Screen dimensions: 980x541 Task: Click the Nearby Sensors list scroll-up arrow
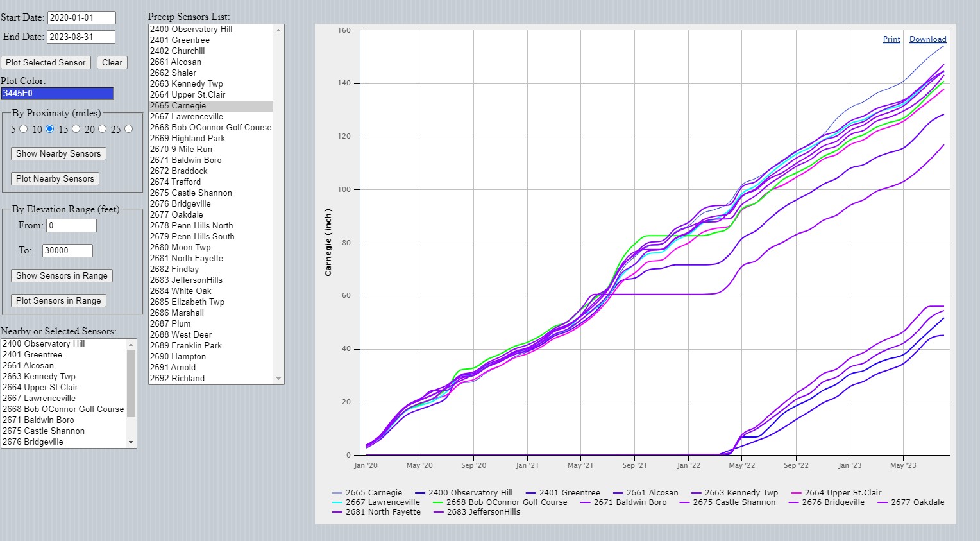131,345
